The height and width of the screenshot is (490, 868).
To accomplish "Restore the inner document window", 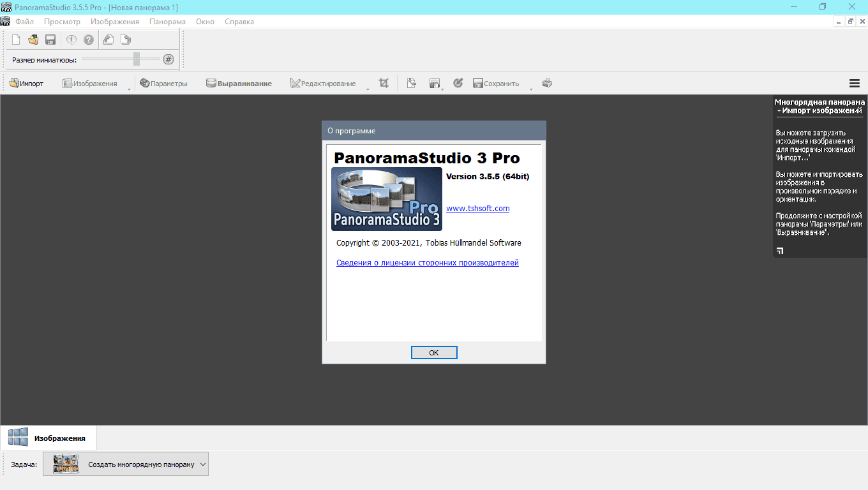I will (x=850, y=22).
